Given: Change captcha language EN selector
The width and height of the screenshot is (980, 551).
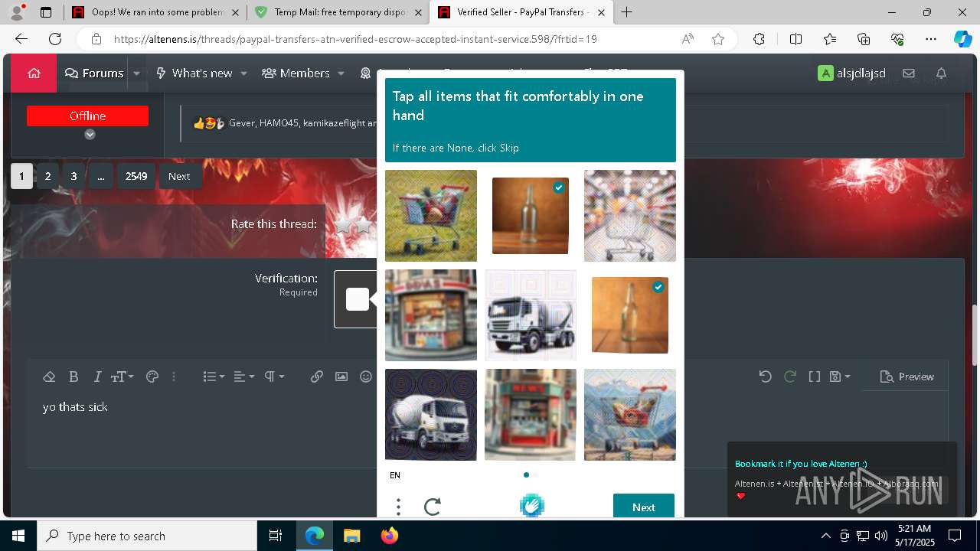Looking at the screenshot, I should [395, 475].
